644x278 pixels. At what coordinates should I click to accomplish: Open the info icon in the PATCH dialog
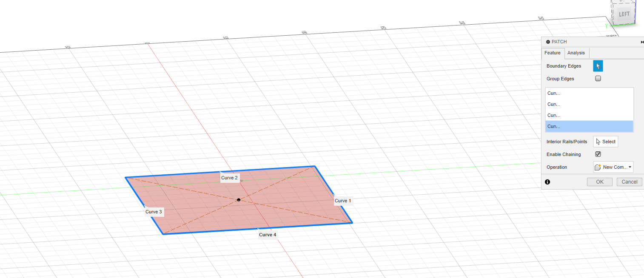[547, 182]
